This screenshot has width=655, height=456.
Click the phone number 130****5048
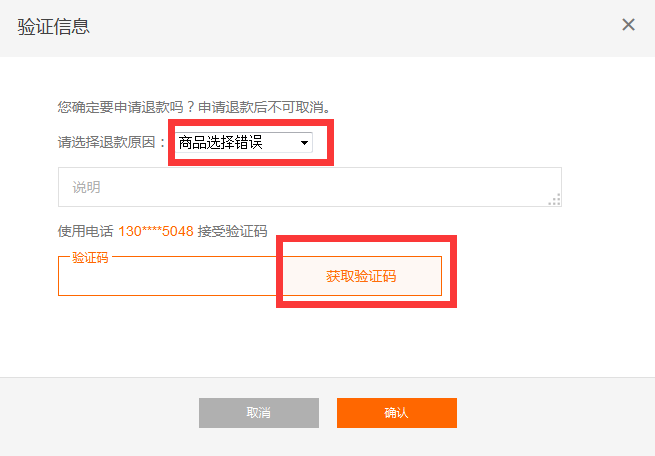tap(156, 231)
